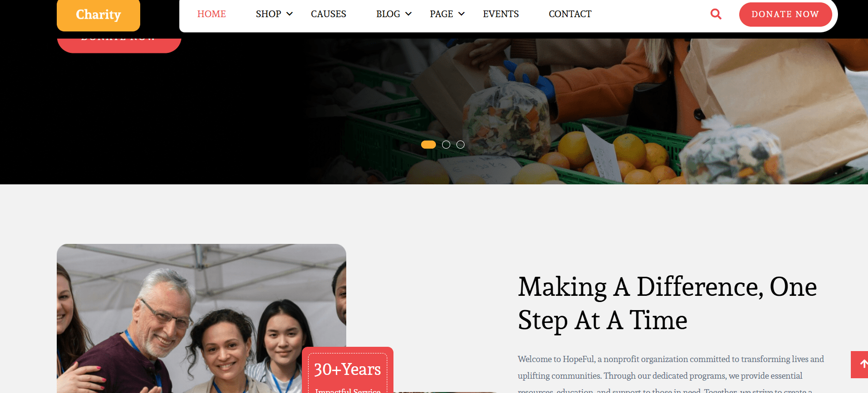Expand the Blog dropdown arrow
Image resolution: width=868 pixels, height=393 pixels.
(408, 14)
